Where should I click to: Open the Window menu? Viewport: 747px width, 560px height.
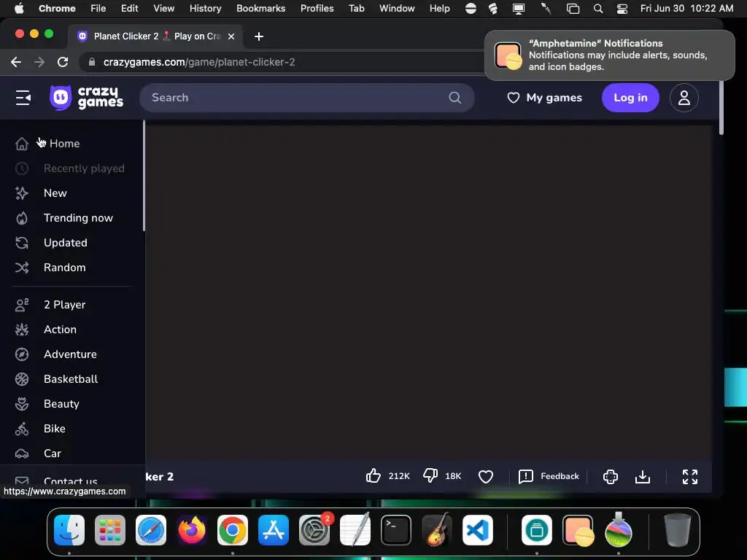pos(397,8)
